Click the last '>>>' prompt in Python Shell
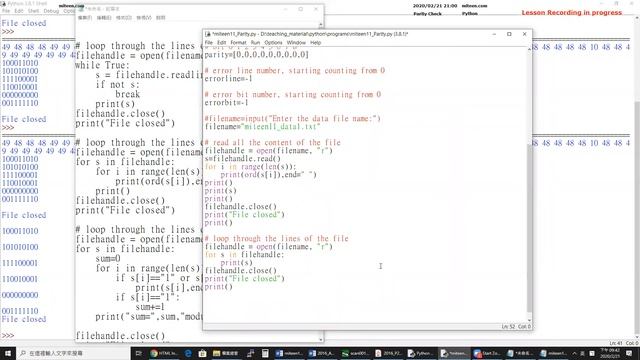The height and width of the screenshot is (360, 640). 8,336
